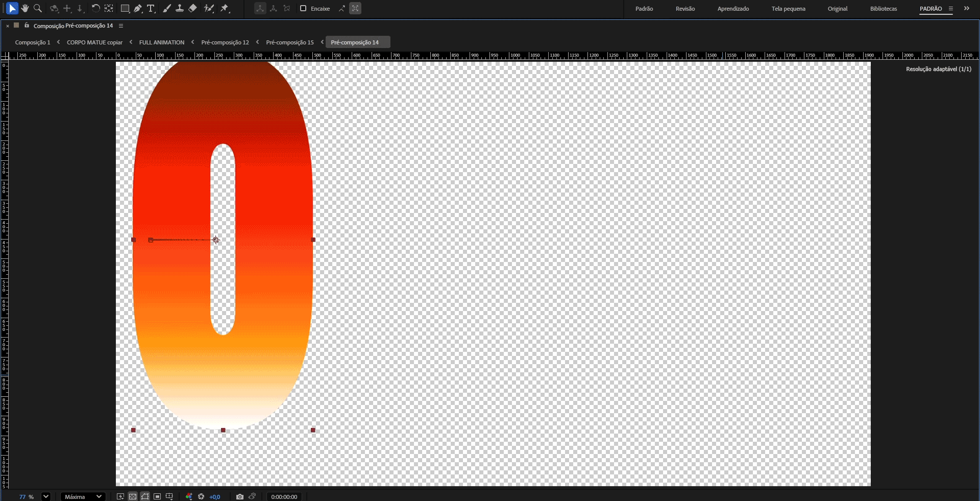
Task: Switch to the Tela pequena workspace
Action: point(789,9)
